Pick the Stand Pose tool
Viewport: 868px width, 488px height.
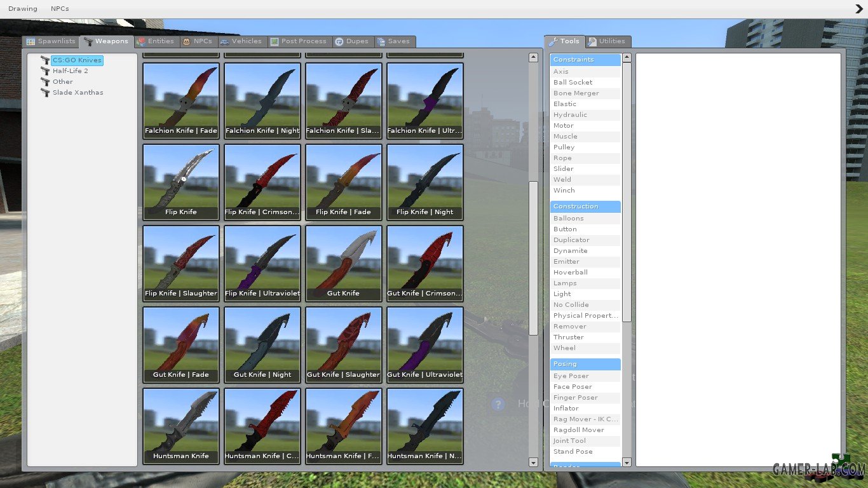tap(585, 452)
